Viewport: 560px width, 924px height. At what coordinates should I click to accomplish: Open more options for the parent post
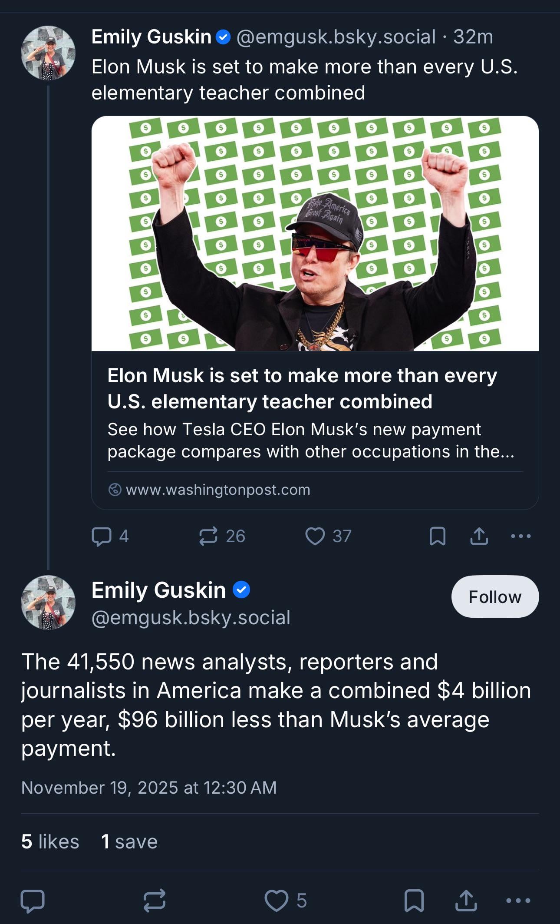(520, 536)
